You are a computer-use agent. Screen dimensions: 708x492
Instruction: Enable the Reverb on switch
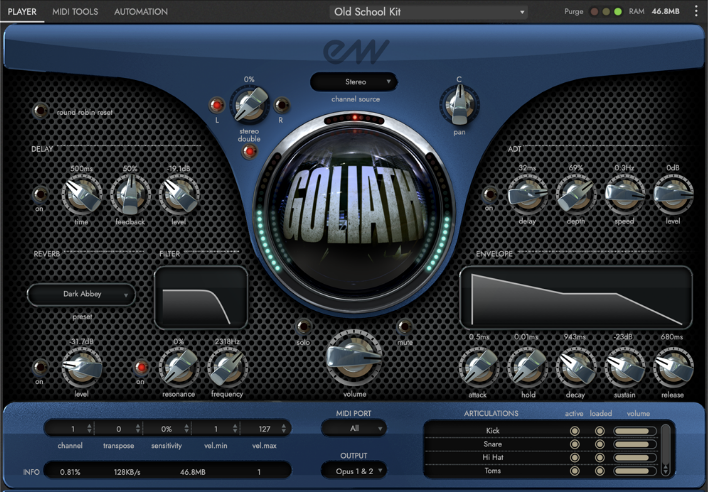41,367
